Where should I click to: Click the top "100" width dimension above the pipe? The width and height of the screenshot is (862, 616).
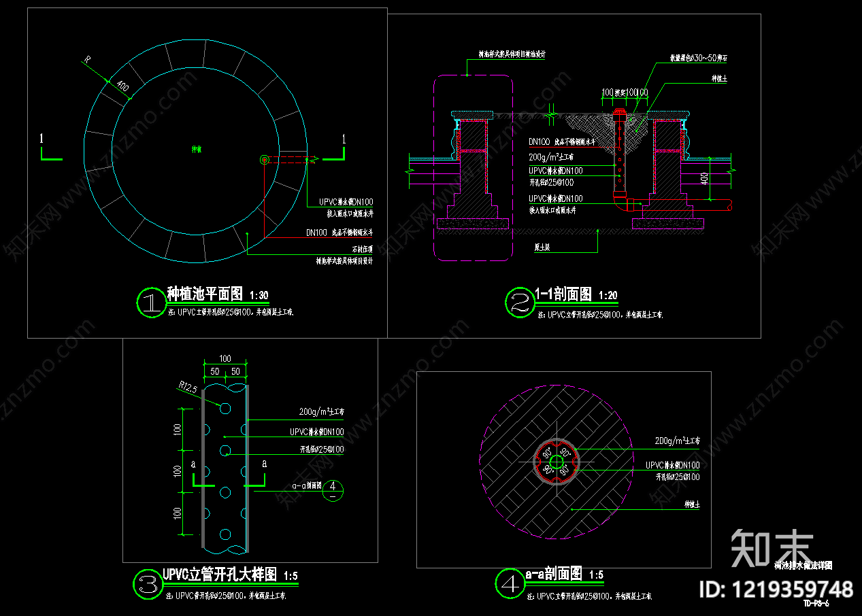tap(225, 359)
